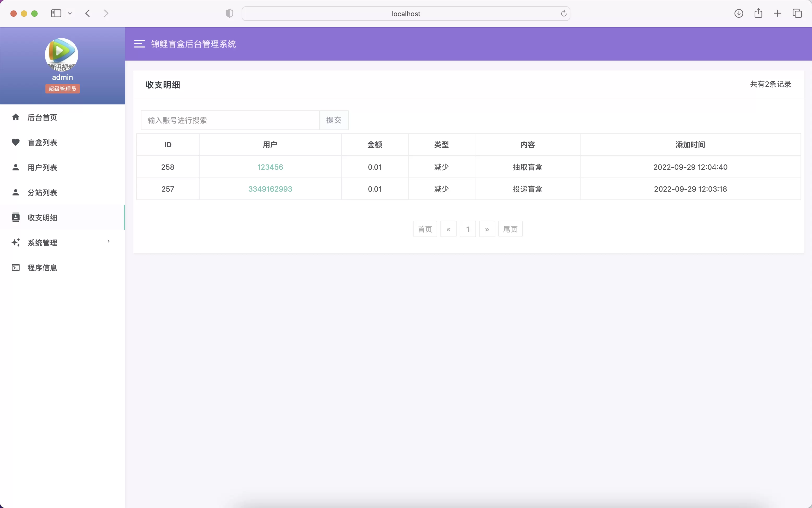Screen dimensions: 812x508
Task: Click the 锦鲤盲盒后台管理系统 title
Action: click(x=193, y=44)
